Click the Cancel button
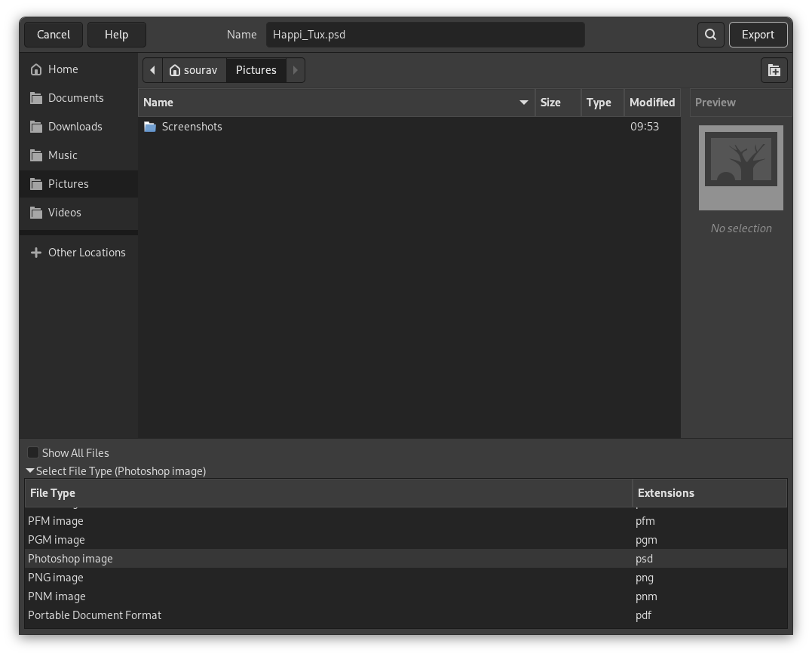Image resolution: width=812 pixels, height=656 pixels. pos(53,34)
